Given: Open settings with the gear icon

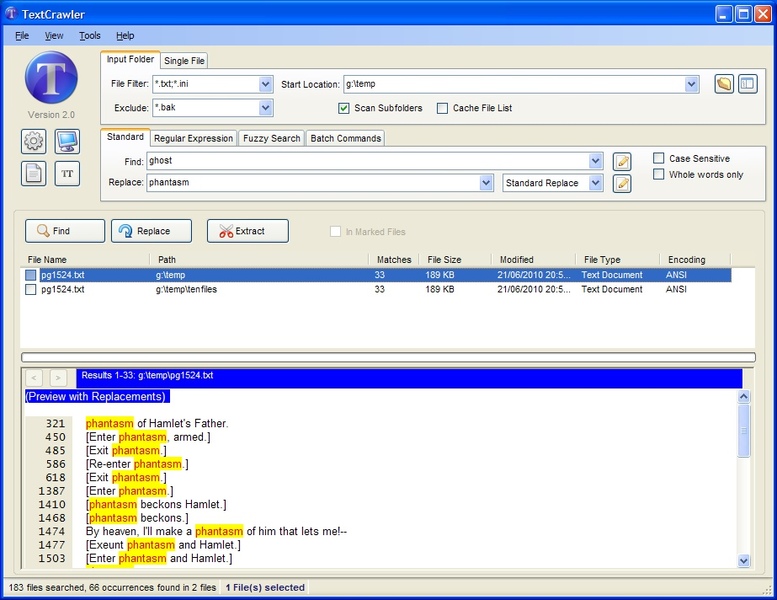Looking at the screenshot, I should pyautogui.click(x=34, y=142).
